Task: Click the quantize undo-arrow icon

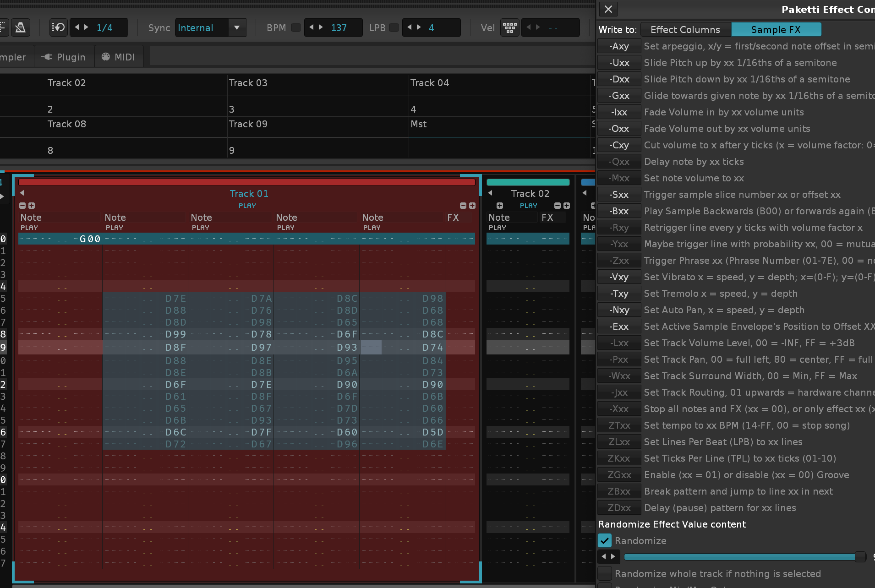Action: [x=59, y=28]
